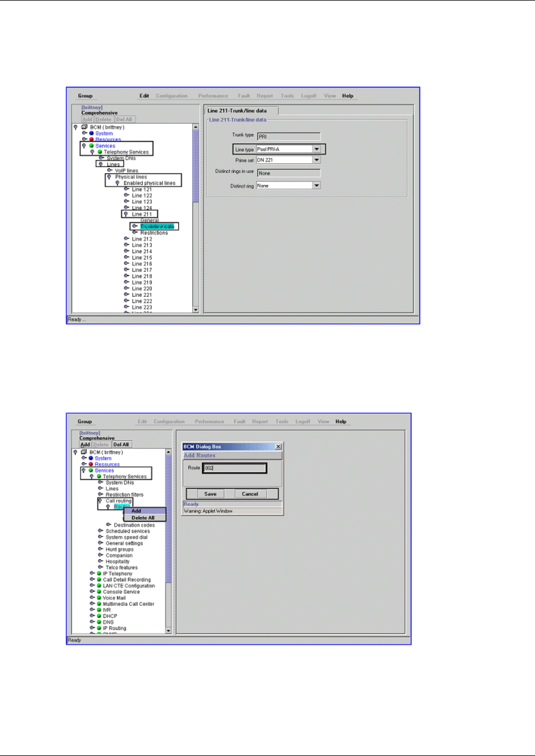The width and height of the screenshot is (535, 756).
Task: Cancel the Add Routes dialog
Action: click(x=250, y=494)
